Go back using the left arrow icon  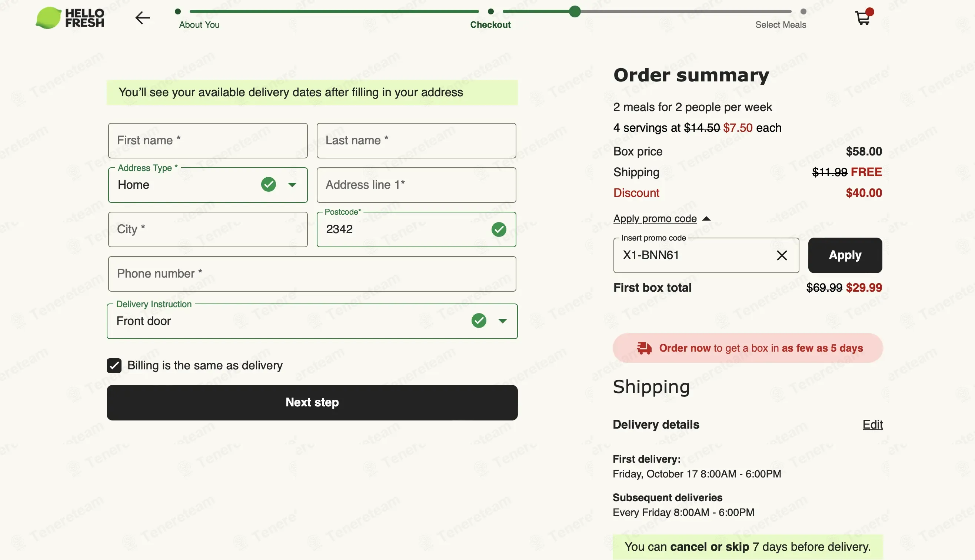coord(142,18)
